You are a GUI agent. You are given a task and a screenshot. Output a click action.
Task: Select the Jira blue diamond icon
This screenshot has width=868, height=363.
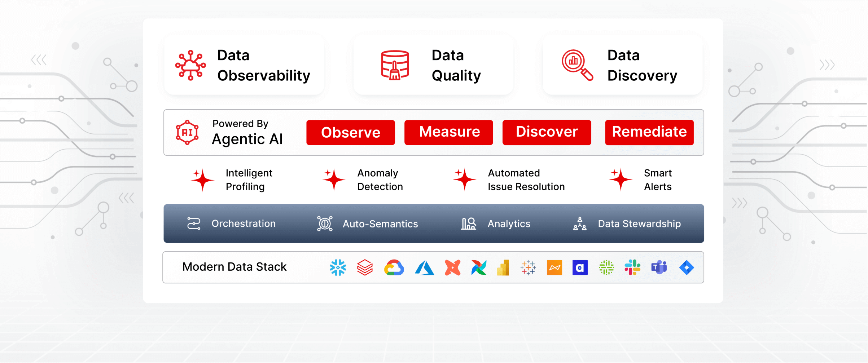pos(686,267)
